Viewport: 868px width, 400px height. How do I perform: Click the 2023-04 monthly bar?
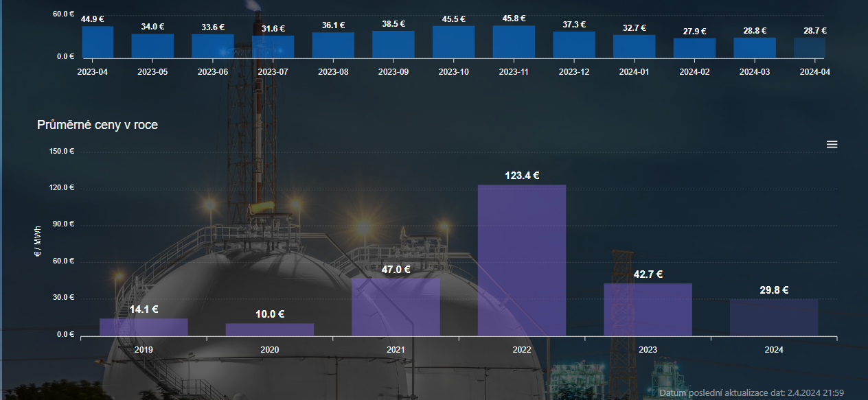[98, 42]
